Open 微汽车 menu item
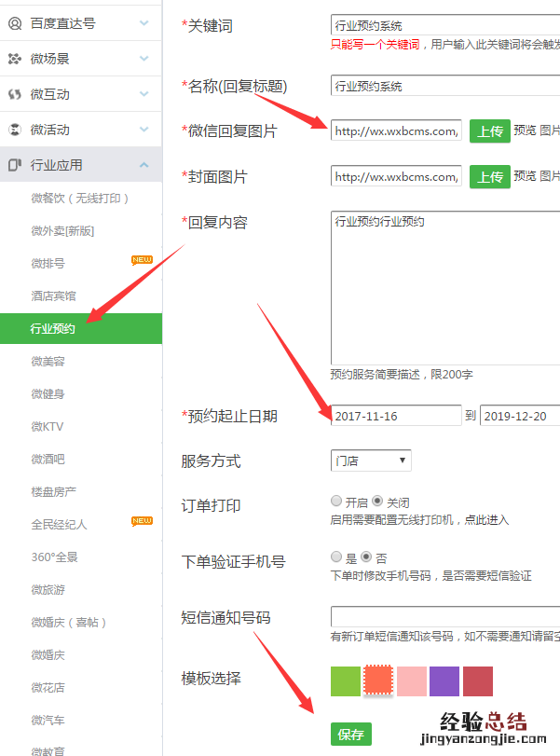This screenshot has height=756, width=560. click(48, 721)
